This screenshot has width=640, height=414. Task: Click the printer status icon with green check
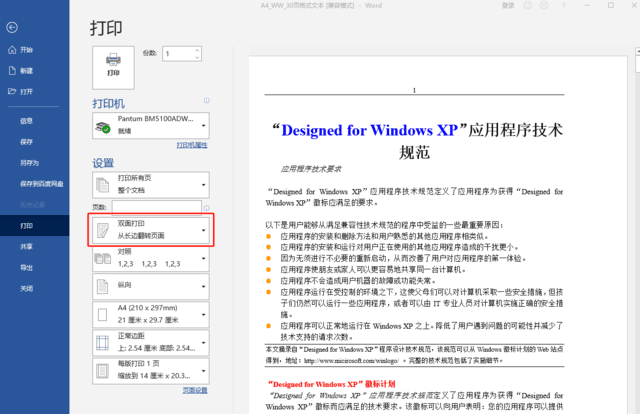click(102, 127)
